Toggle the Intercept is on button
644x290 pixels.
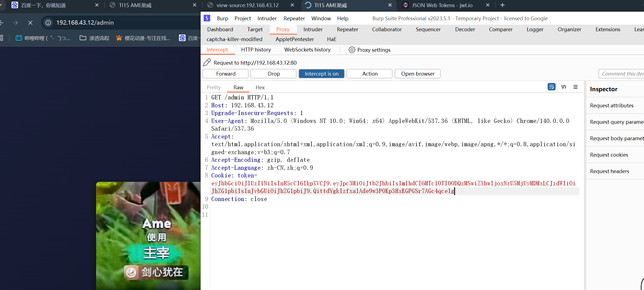(x=322, y=74)
